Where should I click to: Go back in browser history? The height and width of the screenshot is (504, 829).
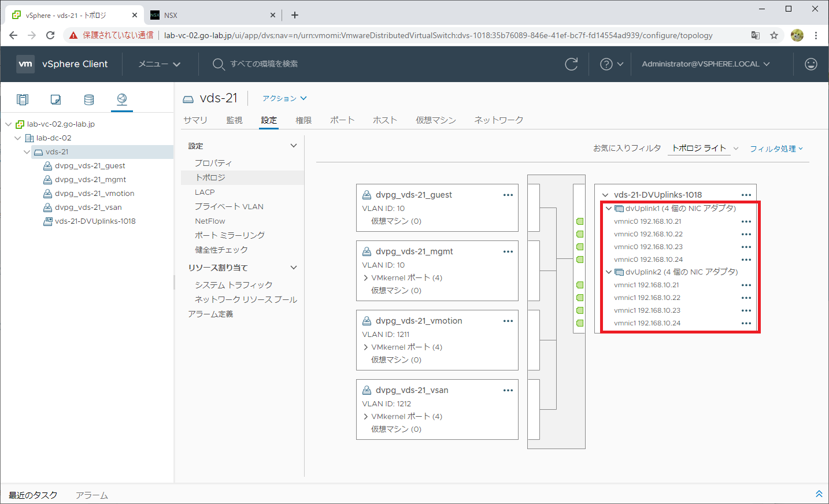click(x=13, y=35)
